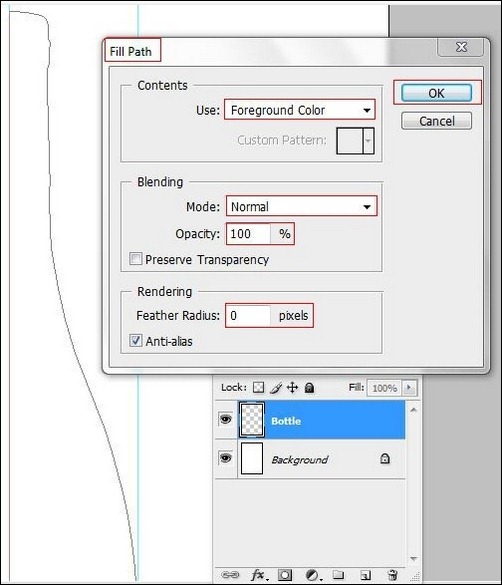Click OK to fill the path

pyautogui.click(x=436, y=93)
